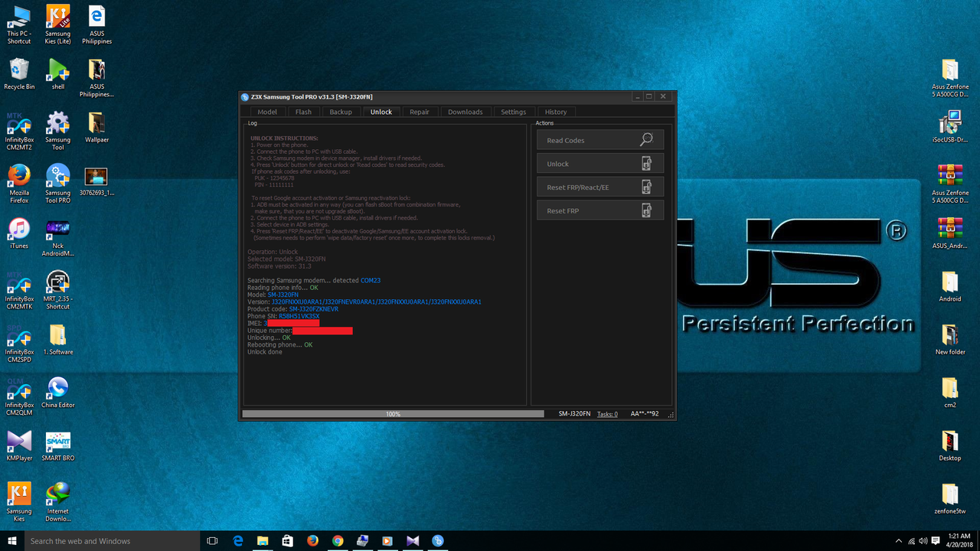
Task: Click SM-J320FN in the status bar
Action: [x=574, y=414]
